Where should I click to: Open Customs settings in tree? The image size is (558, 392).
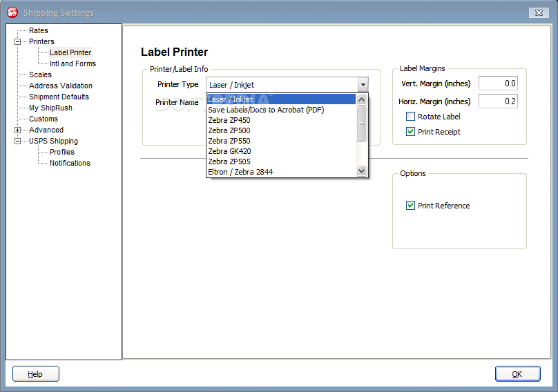[x=43, y=119]
